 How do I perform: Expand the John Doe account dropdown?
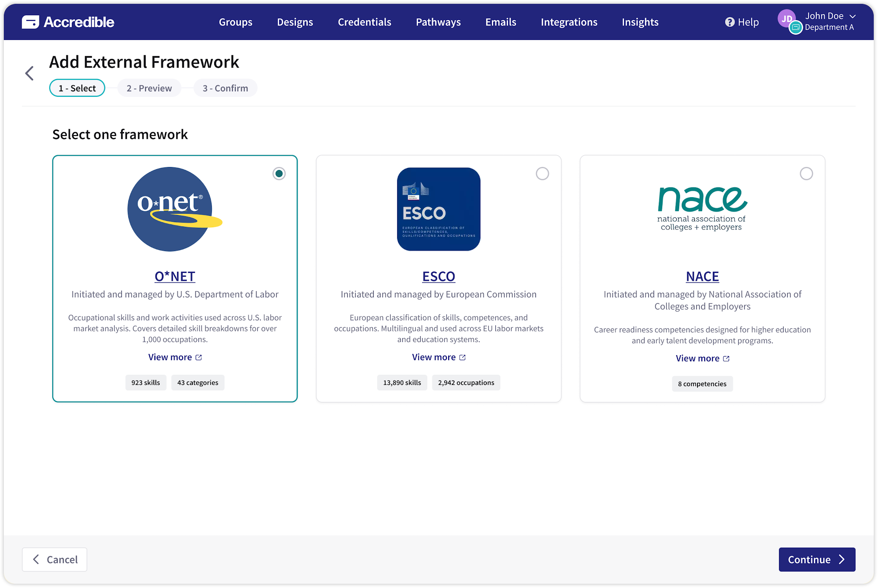tap(853, 16)
